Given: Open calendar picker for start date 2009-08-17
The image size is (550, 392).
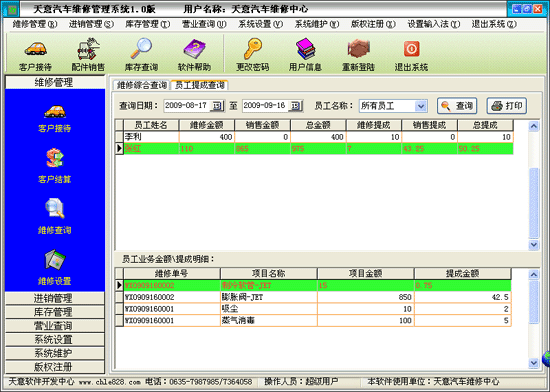Looking at the screenshot, I should pos(217,106).
